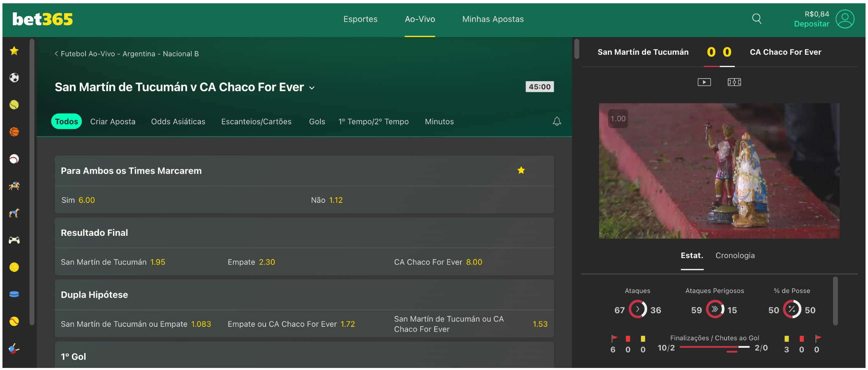Select the Gols tab
868x370 pixels.
click(x=317, y=121)
